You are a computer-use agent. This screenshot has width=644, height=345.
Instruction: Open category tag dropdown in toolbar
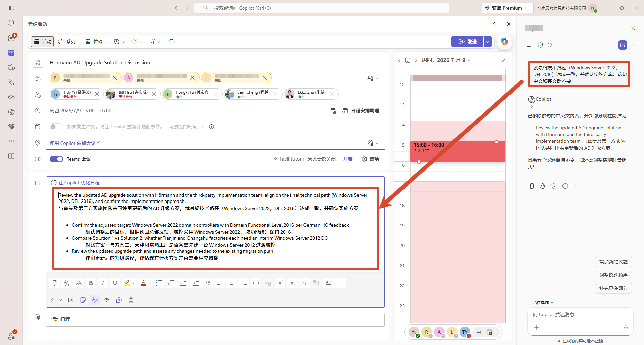tap(137, 42)
